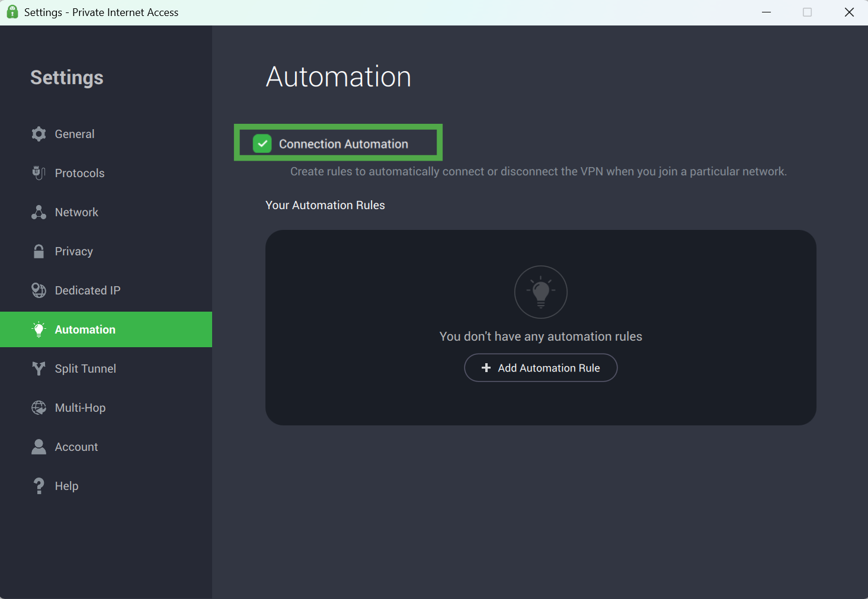Click the Settings sidebar heading
Viewport: 868px width, 599px height.
[x=67, y=78]
